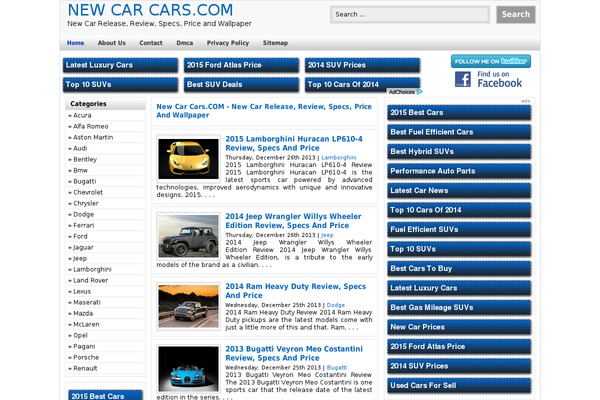This screenshot has width=600, height=400.
Task: Go to the Home menu item
Action: [75, 43]
